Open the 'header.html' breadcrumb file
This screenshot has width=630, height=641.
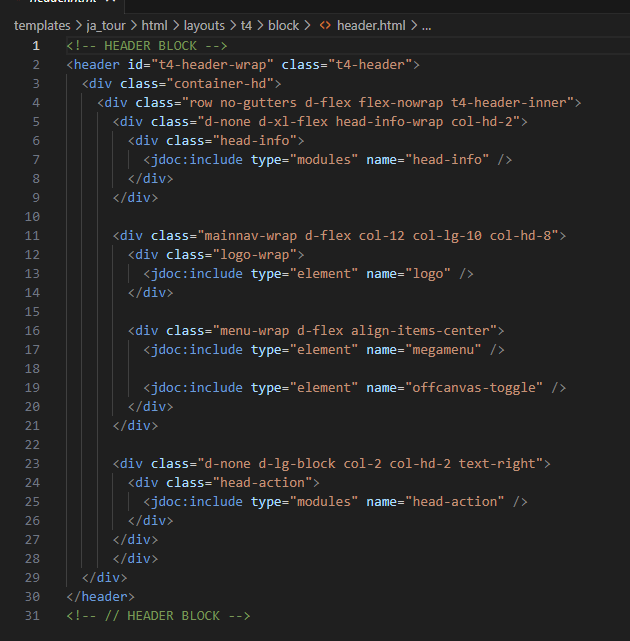coord(371,25)
